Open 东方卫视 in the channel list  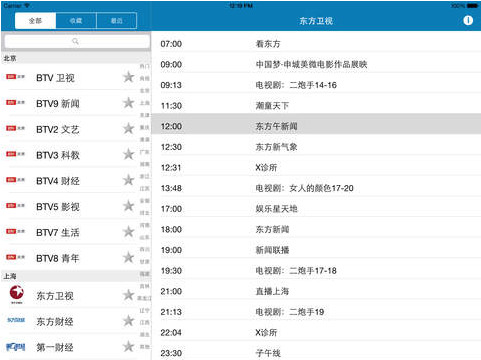[55, 296]
